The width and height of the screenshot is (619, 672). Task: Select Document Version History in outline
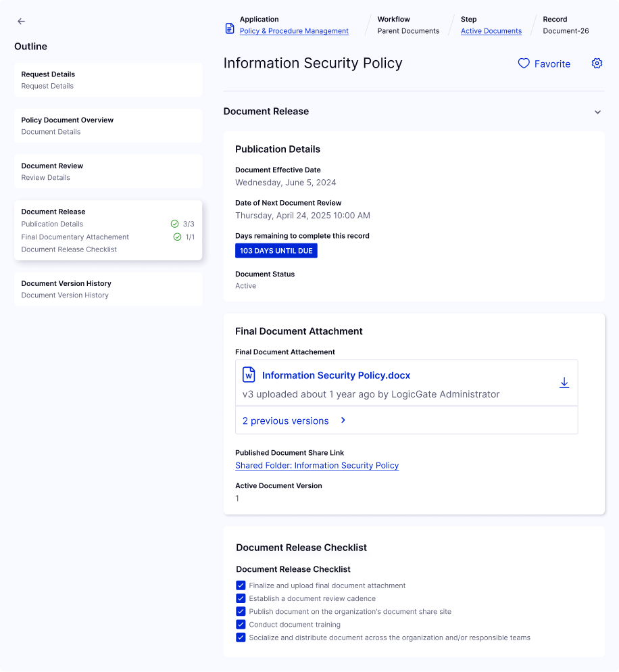(108, 289)
